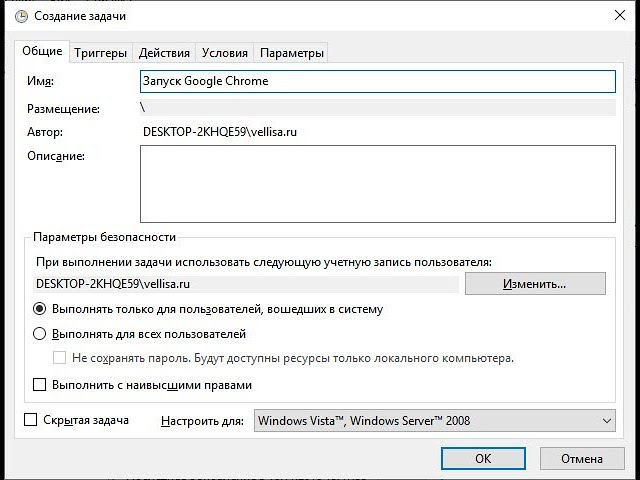Click the user account field in security options
This screenshot has height=480, width=640.
coord(246,284)
